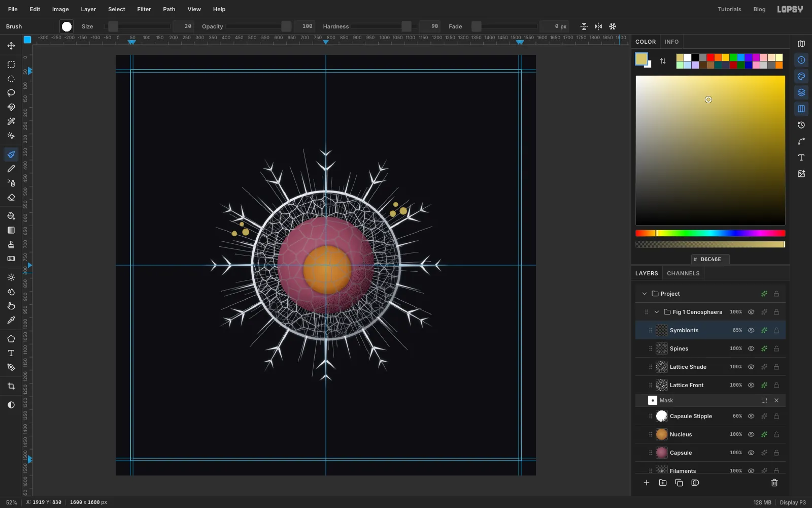The width and height of the screenshot is (812, 508).
Task: Select the Crop tool
Action: pos(11,386)
